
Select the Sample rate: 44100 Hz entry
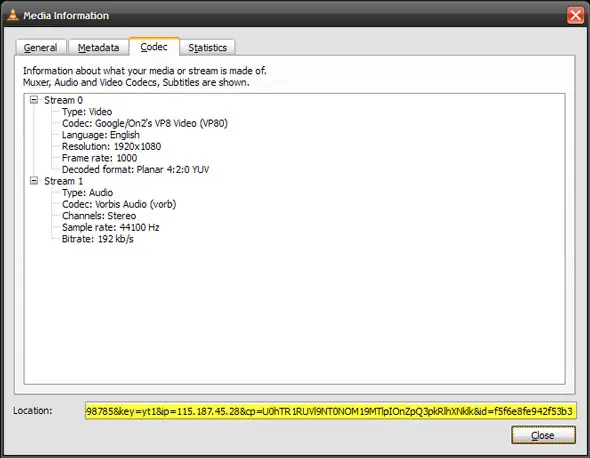tap(111, 227)
